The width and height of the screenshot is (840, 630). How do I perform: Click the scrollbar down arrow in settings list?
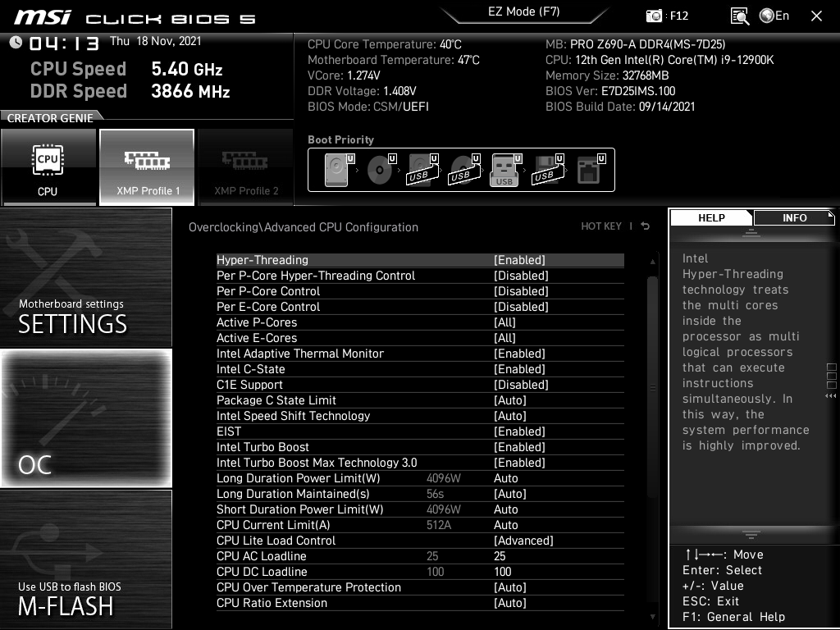pos(652,617)
